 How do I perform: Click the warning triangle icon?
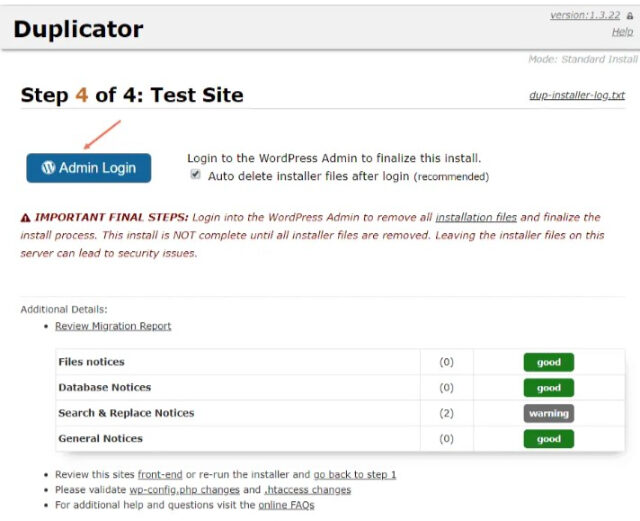tap(25, 218)
